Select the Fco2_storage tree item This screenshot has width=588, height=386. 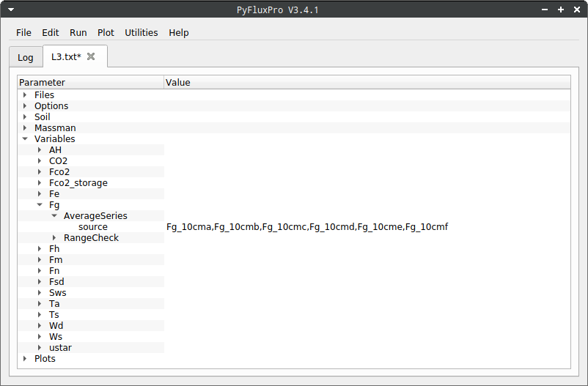point(78,183)
